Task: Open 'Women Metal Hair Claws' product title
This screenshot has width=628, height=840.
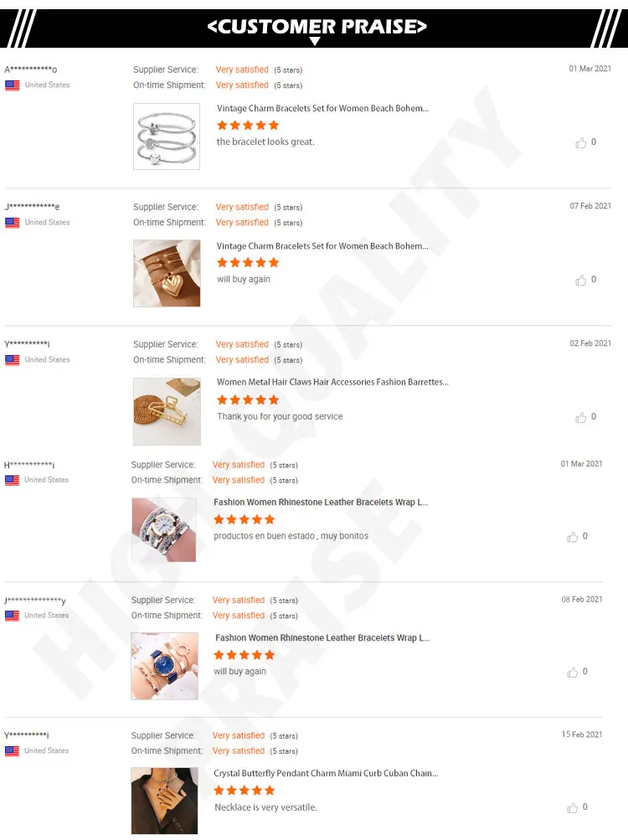Action: click(332, 382)
